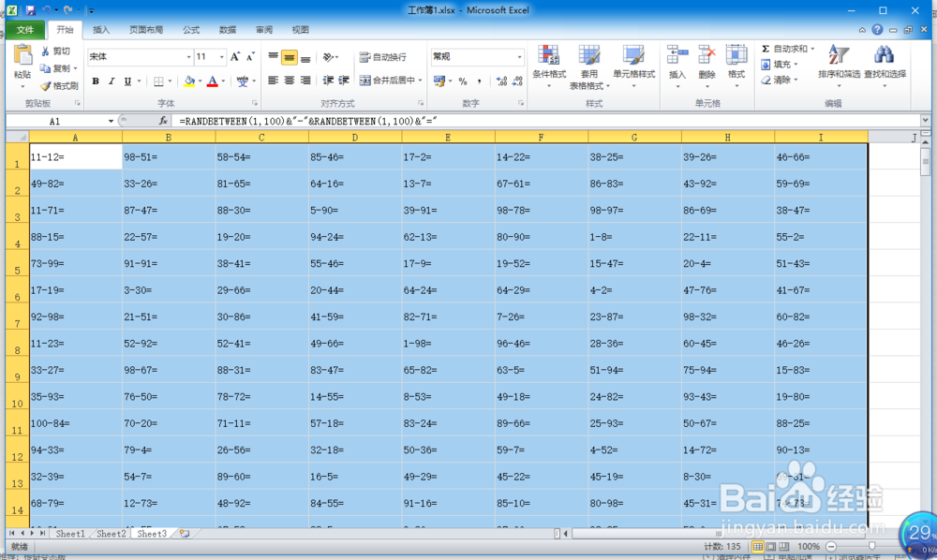Click the percent style icon
Viewport: 937px width, 560px height.
(x=463, y=81)
